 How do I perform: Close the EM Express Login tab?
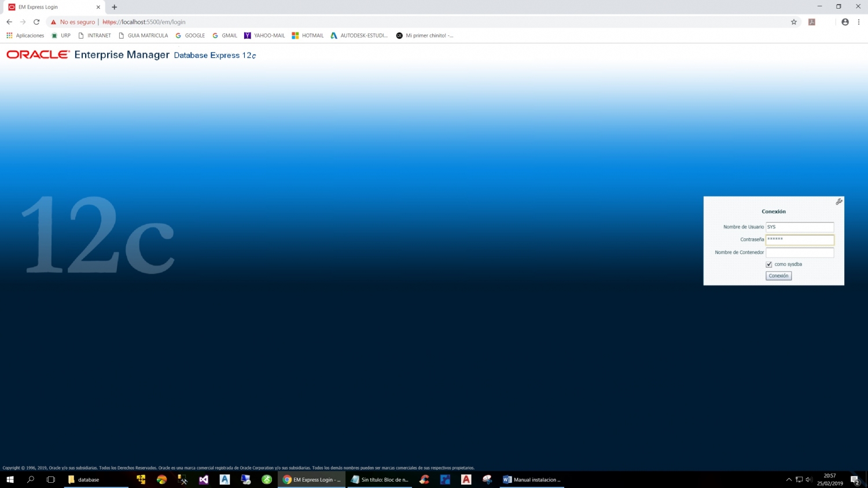click(98, 7)
